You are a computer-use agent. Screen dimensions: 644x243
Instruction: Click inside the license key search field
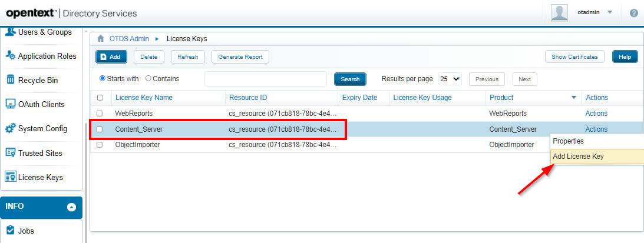click(x=265, y=79)
